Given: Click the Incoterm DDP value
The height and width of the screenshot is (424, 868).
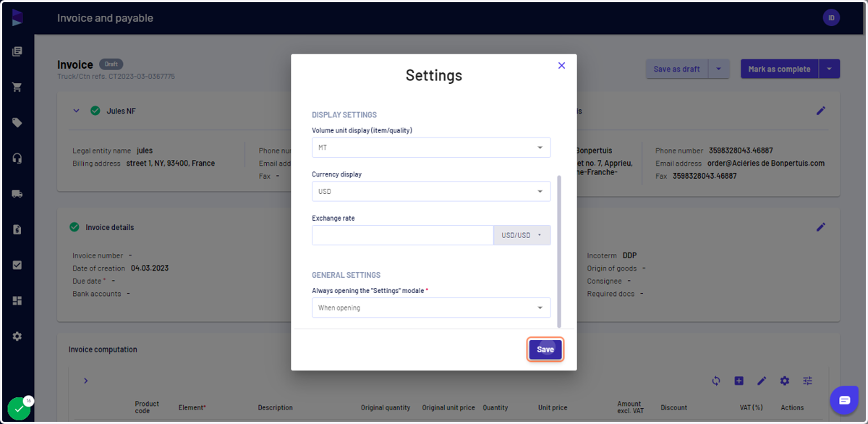Looking at the screenshot, I should click(x=629, y=255).
